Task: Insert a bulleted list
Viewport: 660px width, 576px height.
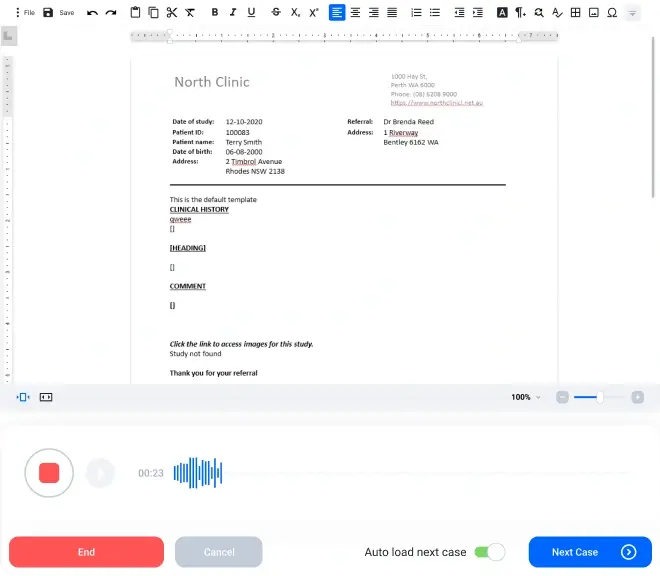Action: coord(417,13)
